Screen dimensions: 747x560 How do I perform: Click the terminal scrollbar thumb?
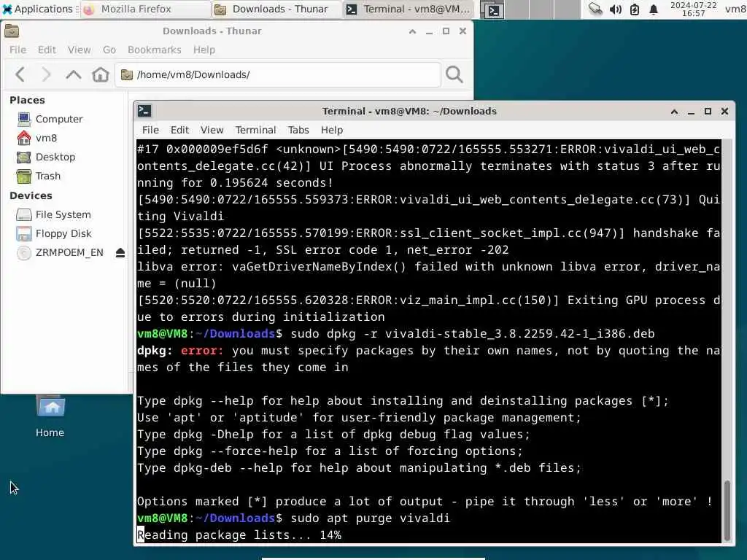coord(727,510)
